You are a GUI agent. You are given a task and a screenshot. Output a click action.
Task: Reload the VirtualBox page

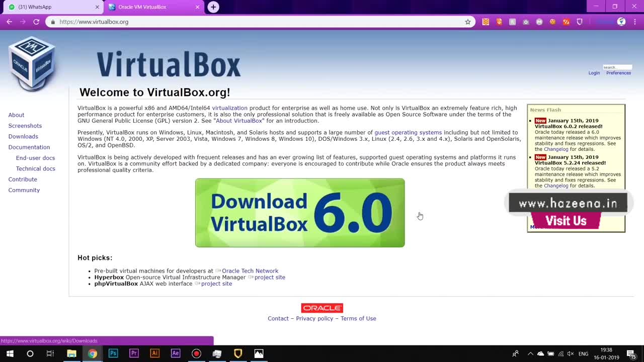coord(36,22)
